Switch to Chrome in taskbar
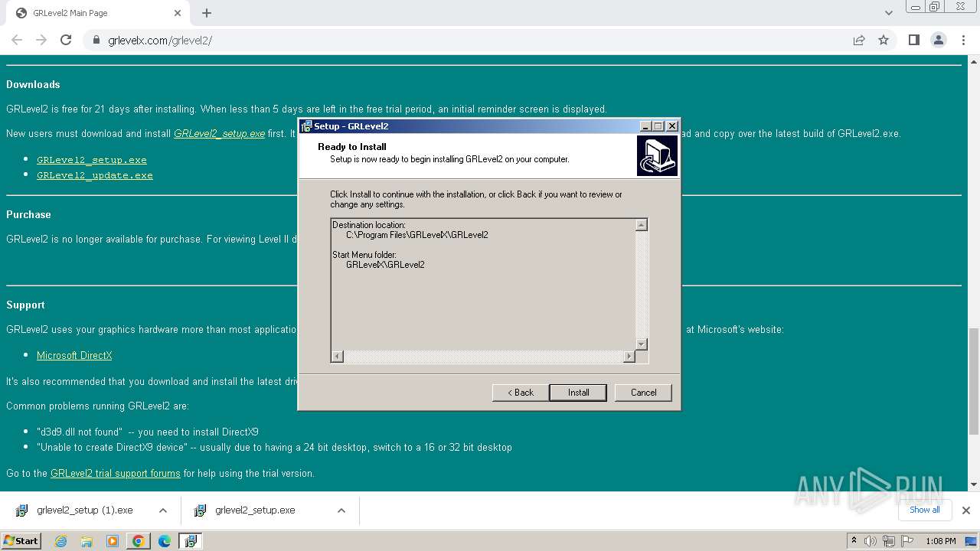 point(139,541)
